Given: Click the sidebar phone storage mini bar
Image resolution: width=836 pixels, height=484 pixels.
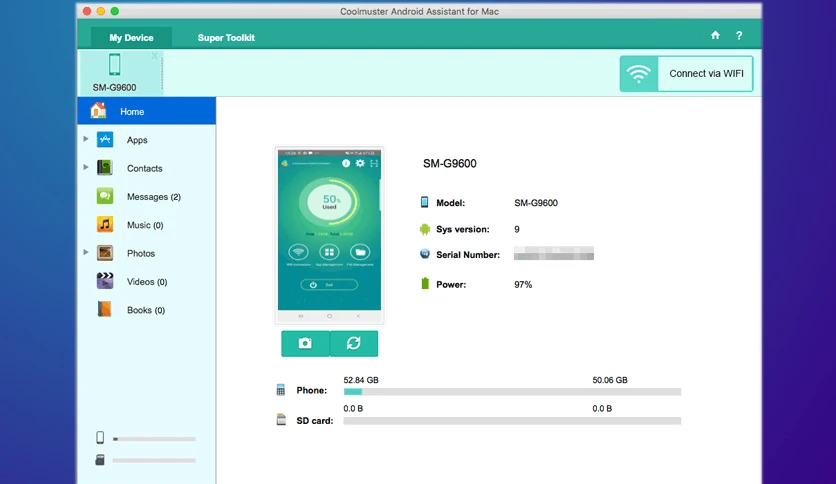Looking at the screenshot, I should (154, 439).
